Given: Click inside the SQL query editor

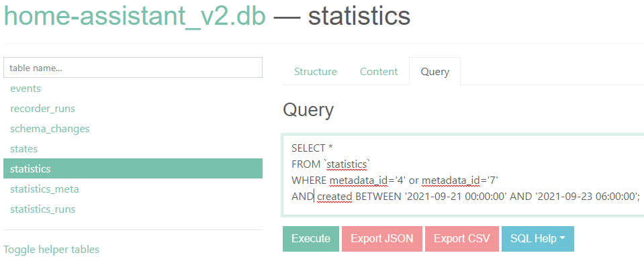Looking at the screenshot, I should click(463, 175).
